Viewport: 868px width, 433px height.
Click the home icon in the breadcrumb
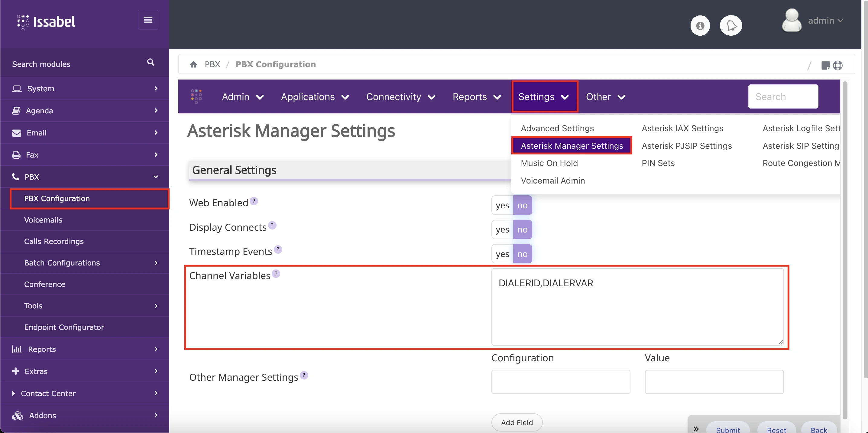tap(193, 64)
